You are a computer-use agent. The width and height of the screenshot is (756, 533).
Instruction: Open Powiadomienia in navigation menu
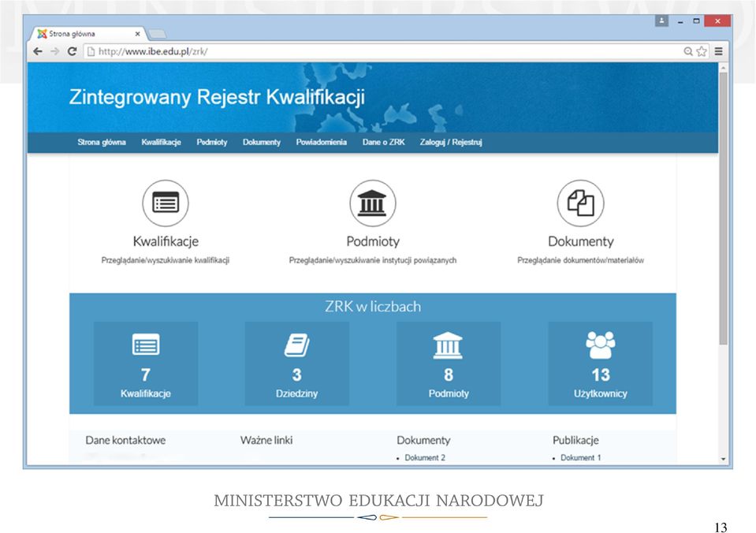(x=321, y=142)
